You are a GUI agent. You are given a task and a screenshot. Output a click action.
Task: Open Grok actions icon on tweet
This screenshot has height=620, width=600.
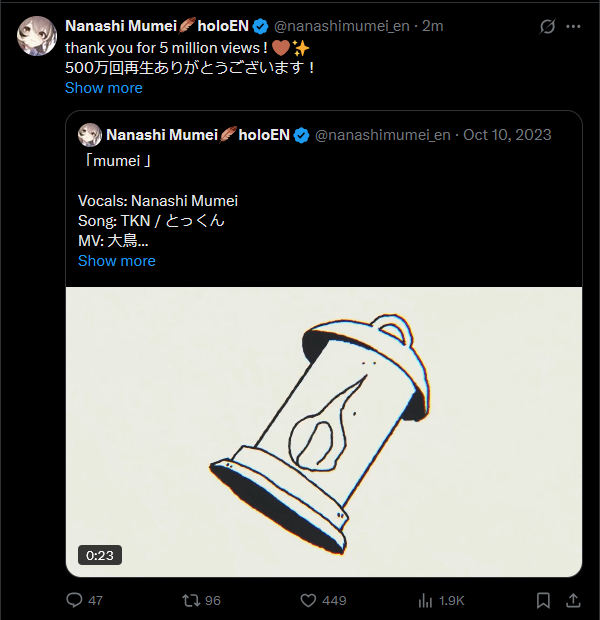click(x=547, y=26)
